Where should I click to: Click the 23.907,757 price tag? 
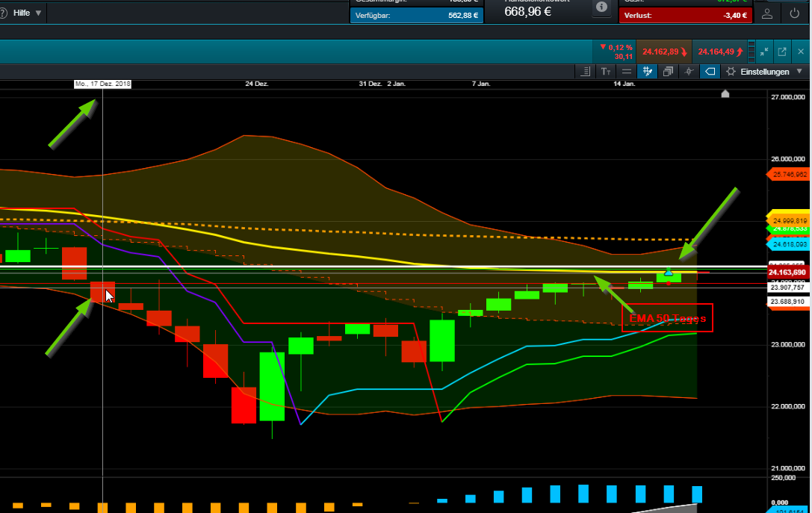click(787, 287)
